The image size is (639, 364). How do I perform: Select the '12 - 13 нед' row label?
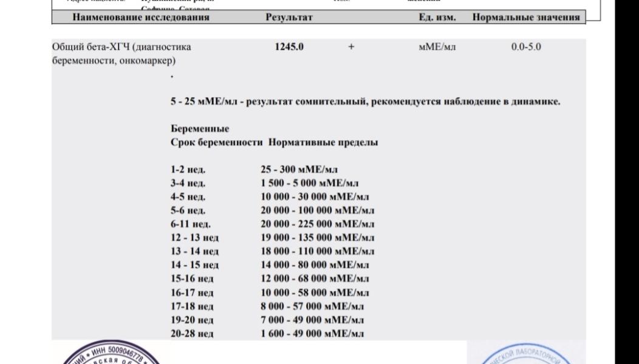194,237
